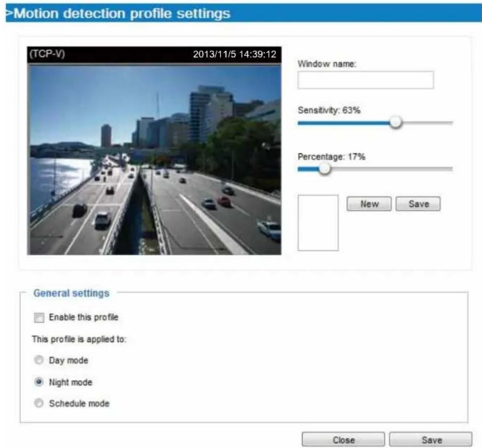The image size is (482, 448).
Task: Click the Close button
Action: tap(343, 439)
